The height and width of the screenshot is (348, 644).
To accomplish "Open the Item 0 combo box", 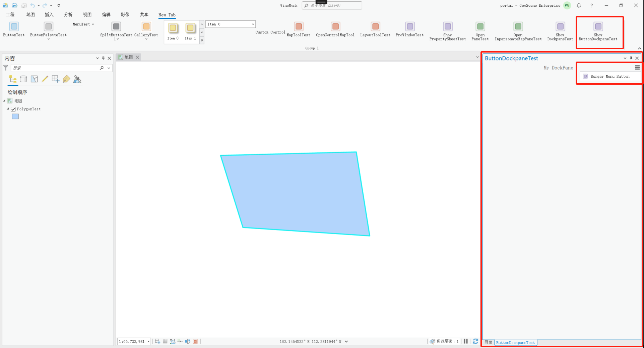I will click(231, 24).
